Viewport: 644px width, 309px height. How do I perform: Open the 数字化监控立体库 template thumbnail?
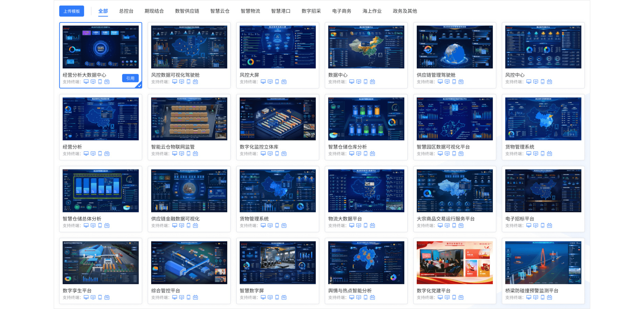point(277,119)
